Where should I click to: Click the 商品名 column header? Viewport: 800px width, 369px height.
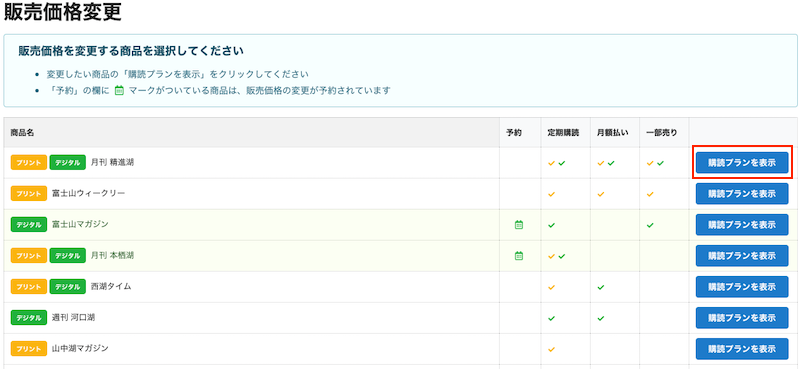tap(22, 132)
